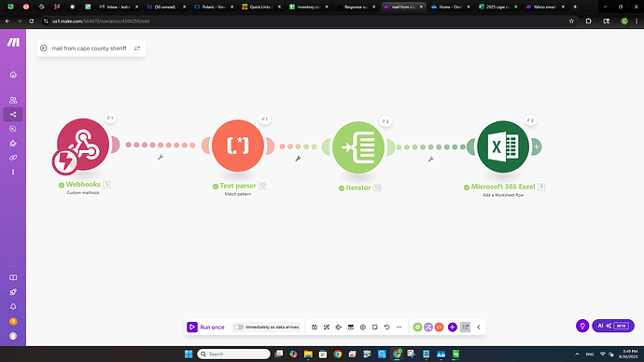Open the more options ellipsis in toolbar
The height and width of the screenshot is (362, 644).
tap(399, 327)
